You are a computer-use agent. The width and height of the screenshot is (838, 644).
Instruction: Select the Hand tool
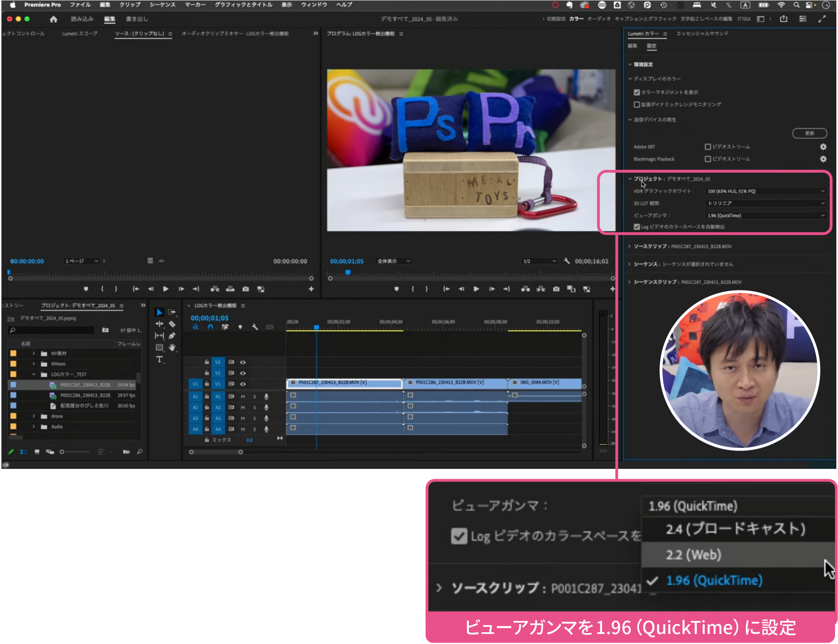click(172, 347)
